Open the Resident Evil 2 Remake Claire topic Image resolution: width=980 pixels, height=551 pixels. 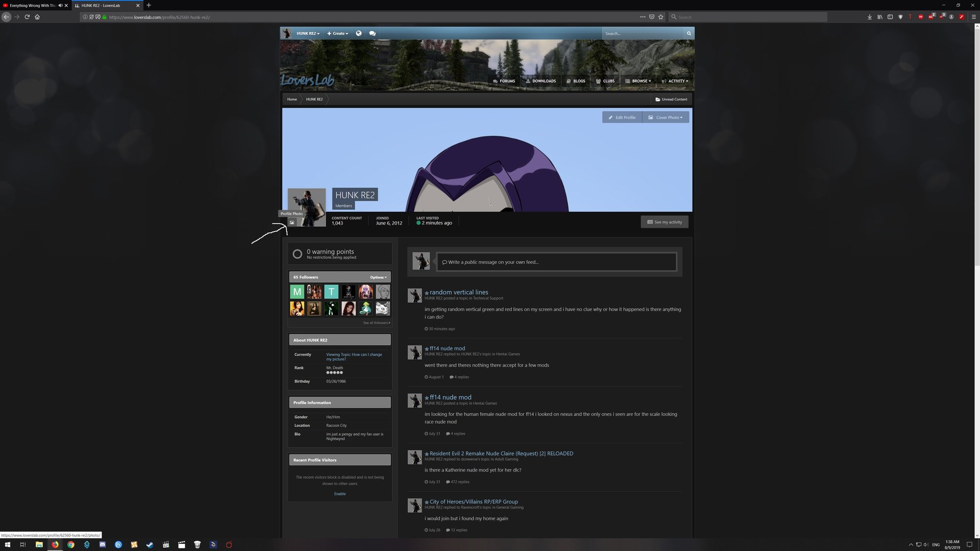tap(501, 454)
